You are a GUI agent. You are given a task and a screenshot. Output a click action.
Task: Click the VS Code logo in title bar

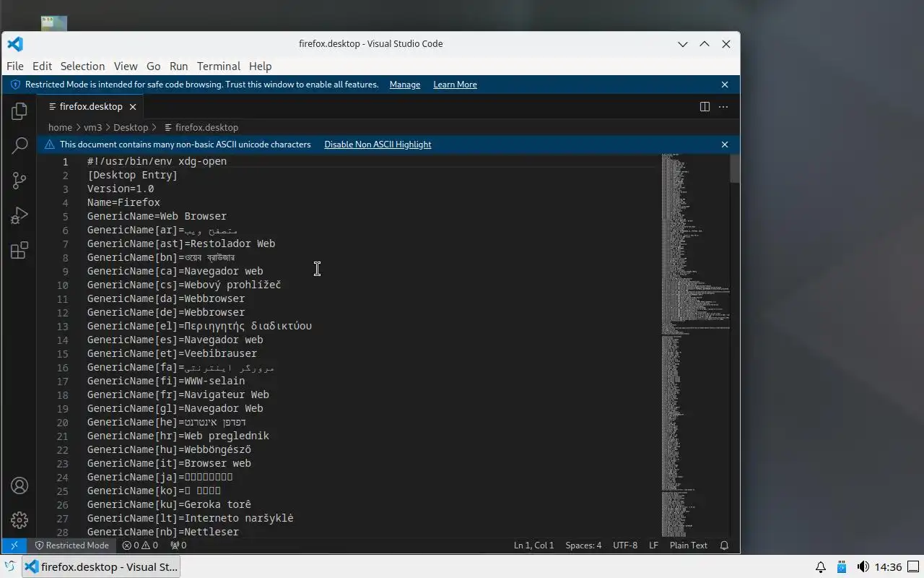[15, 43]
